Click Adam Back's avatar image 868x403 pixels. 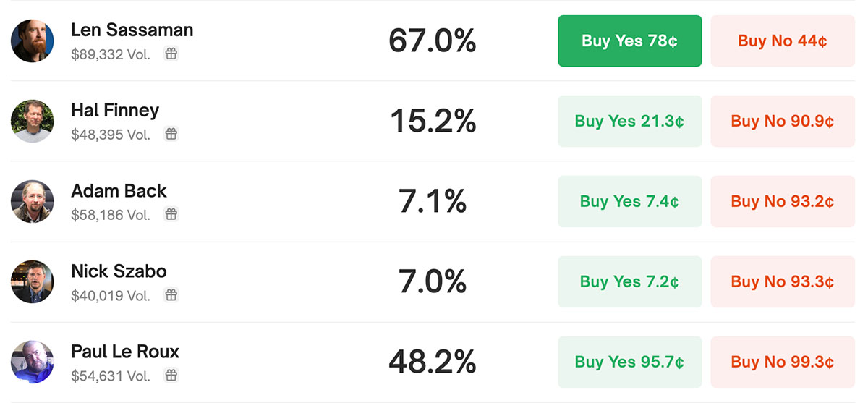pyautogui.click(x=33, y=201)
